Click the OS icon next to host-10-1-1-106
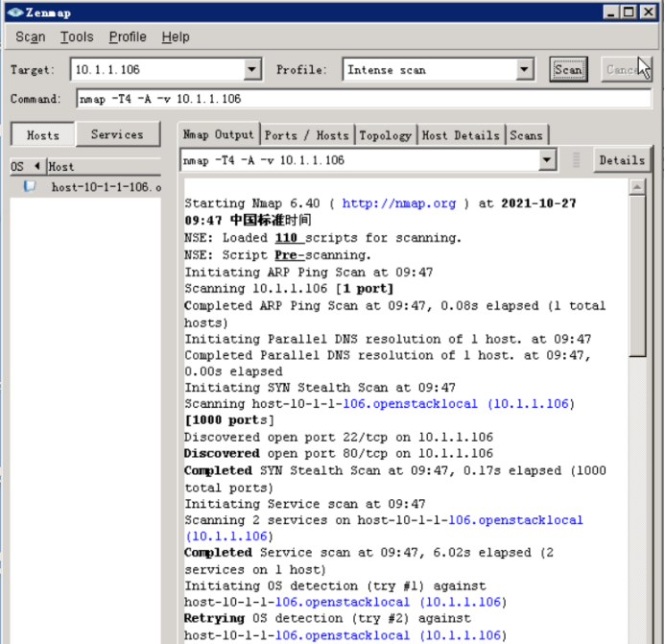The height and width of the screenshot is (644, 665). pyautogui.click(x=29, y=186)
